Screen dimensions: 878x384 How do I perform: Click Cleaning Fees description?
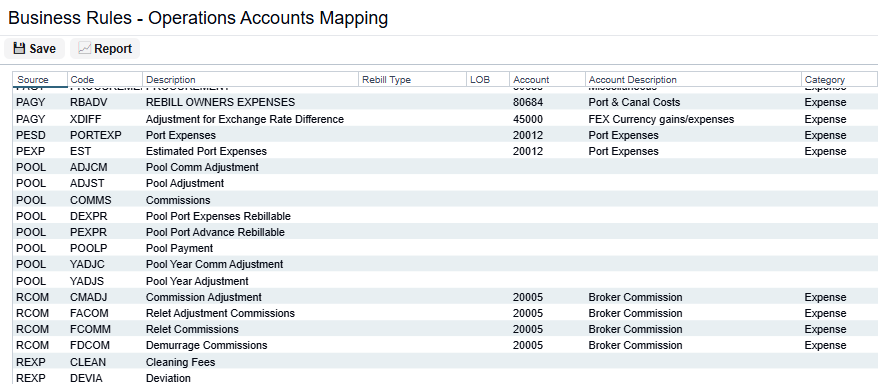coord(180,362)
